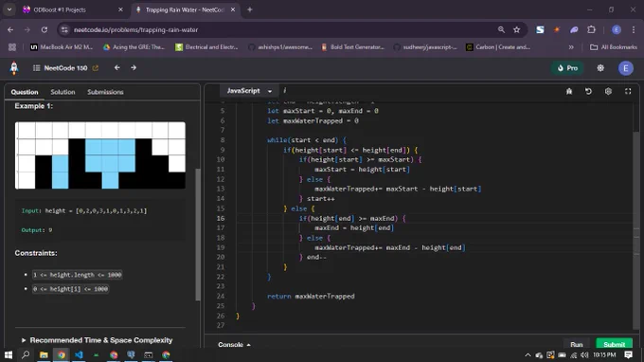Close the Trapping Rain Water tab
Viewport: 644px width, 362px height.
pyautogui.click(x=233, y=9)
